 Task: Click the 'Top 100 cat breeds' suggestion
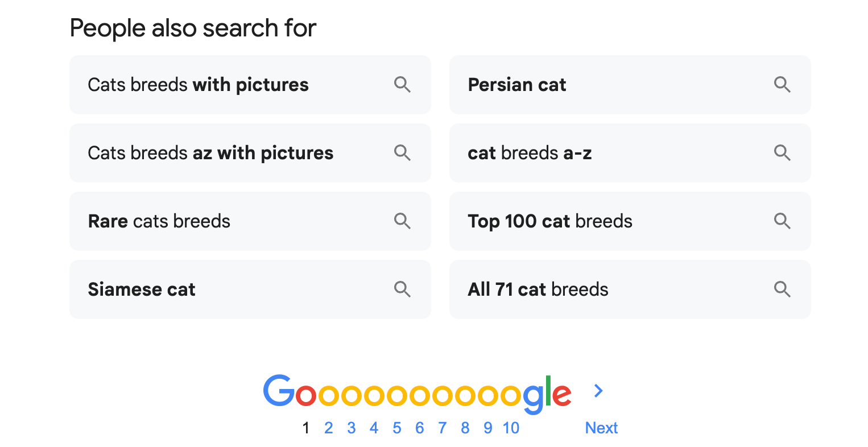pos(550,221)
